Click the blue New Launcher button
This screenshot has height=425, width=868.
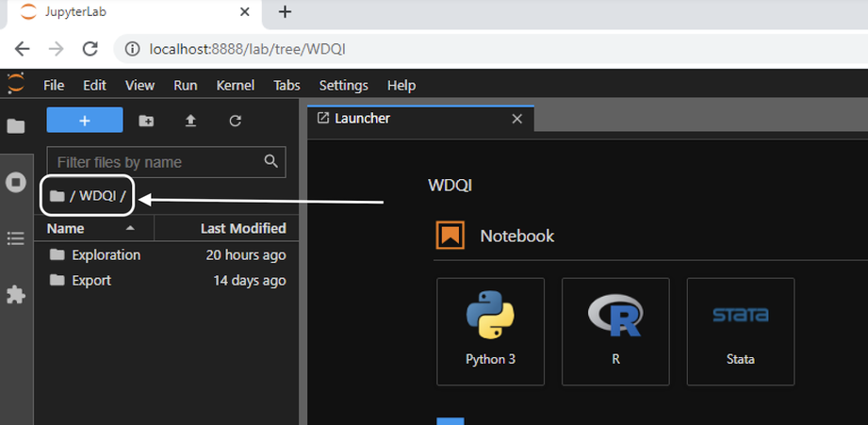pyautogui.click(x=85, y=121)
